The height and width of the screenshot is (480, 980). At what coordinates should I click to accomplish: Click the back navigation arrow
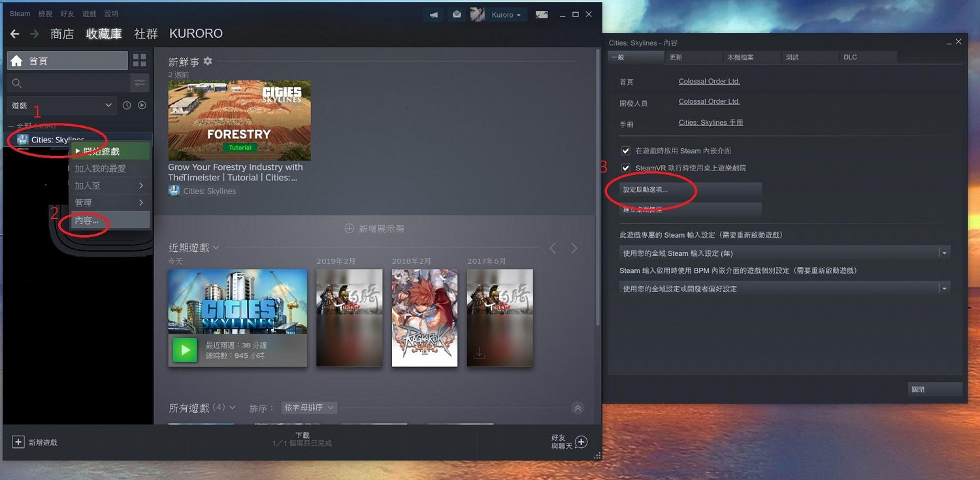pos(14,34)
